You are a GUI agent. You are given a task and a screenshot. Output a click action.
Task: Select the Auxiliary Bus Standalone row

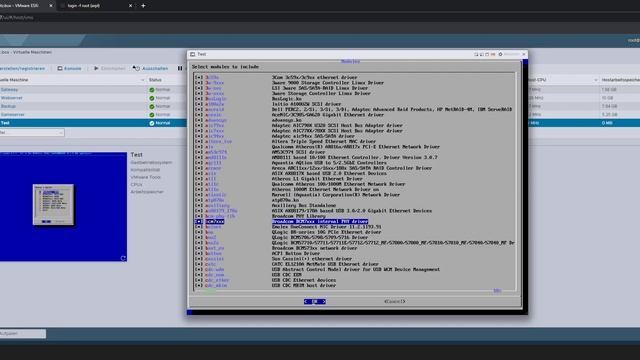(355, 205)
